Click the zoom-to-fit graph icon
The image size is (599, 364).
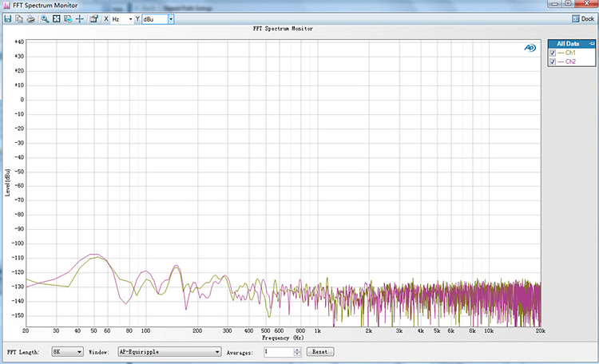tap(57, 18)
